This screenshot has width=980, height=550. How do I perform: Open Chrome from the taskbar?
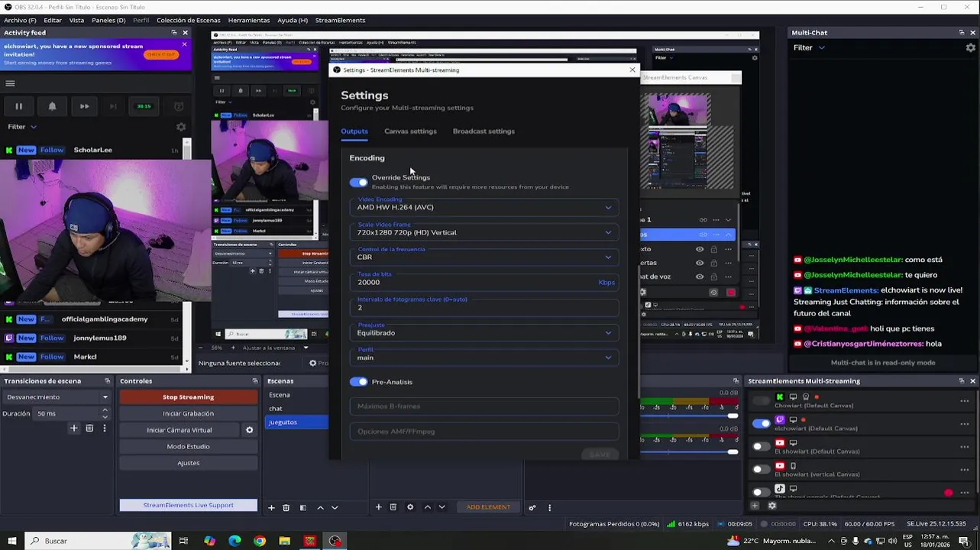tap(260, 541)
